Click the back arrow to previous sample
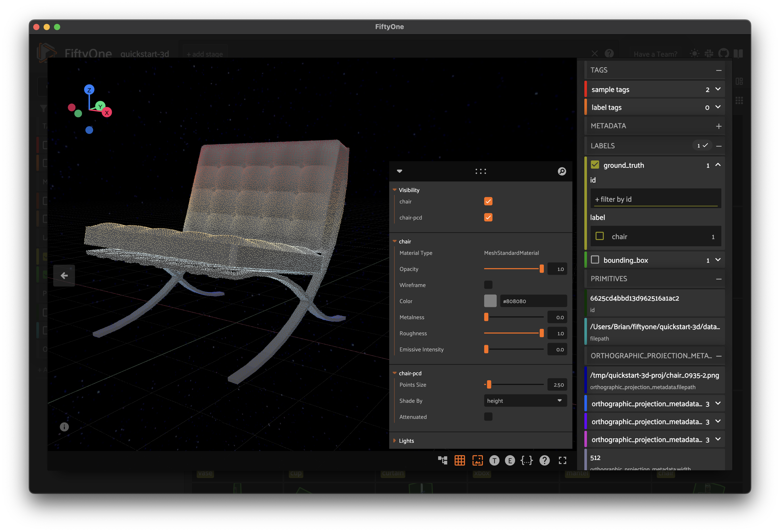This screenshot has height=532, width=780. (x=64, y=276)
